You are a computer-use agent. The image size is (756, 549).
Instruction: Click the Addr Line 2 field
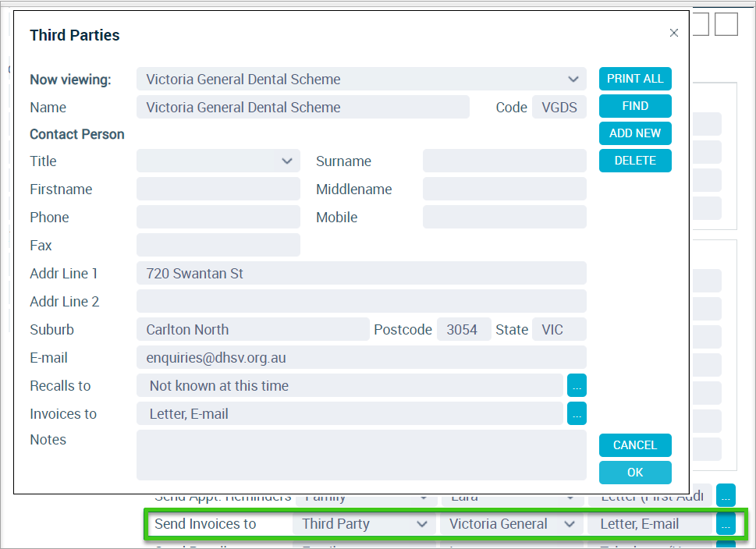pos(361,301)
